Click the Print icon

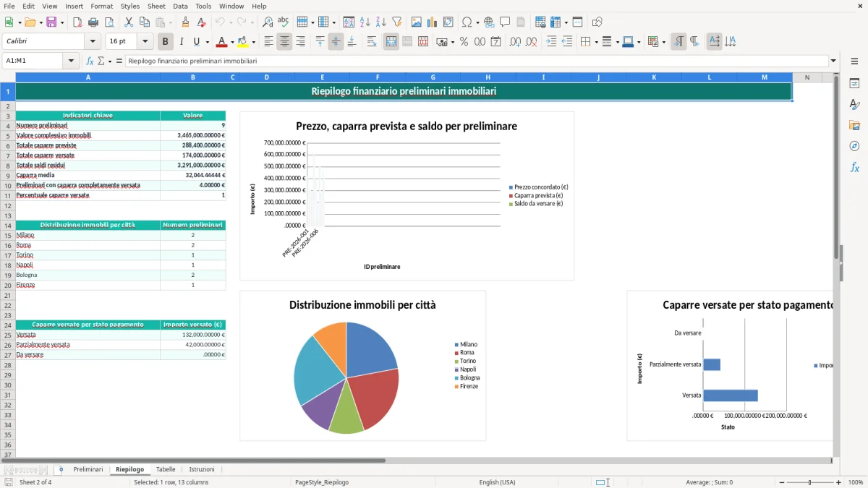point(93,22)
